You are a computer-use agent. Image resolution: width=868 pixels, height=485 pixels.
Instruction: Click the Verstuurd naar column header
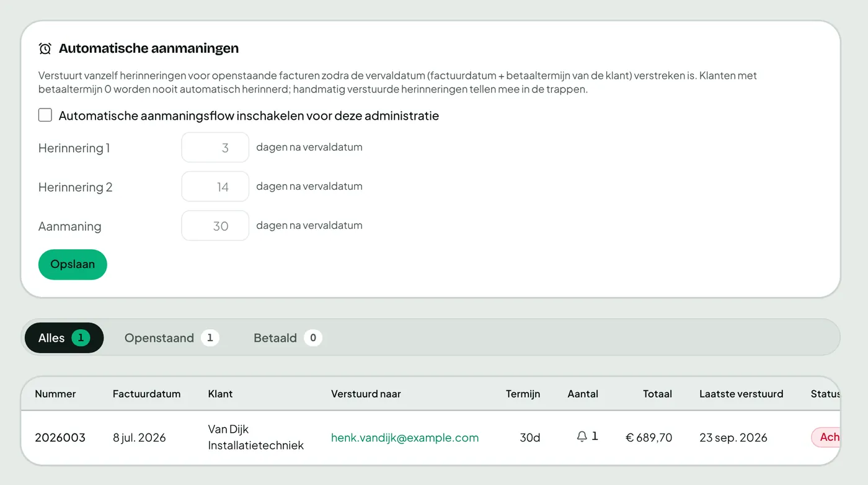(366, 394)
